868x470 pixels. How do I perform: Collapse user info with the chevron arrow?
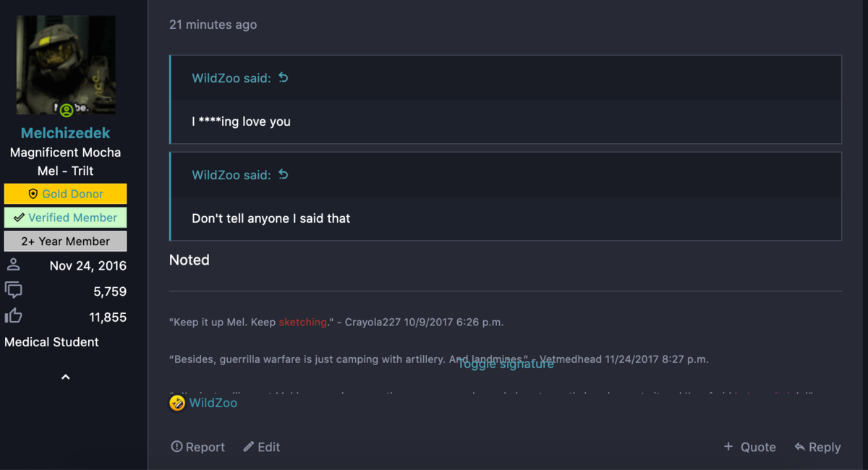click(66, 377)
